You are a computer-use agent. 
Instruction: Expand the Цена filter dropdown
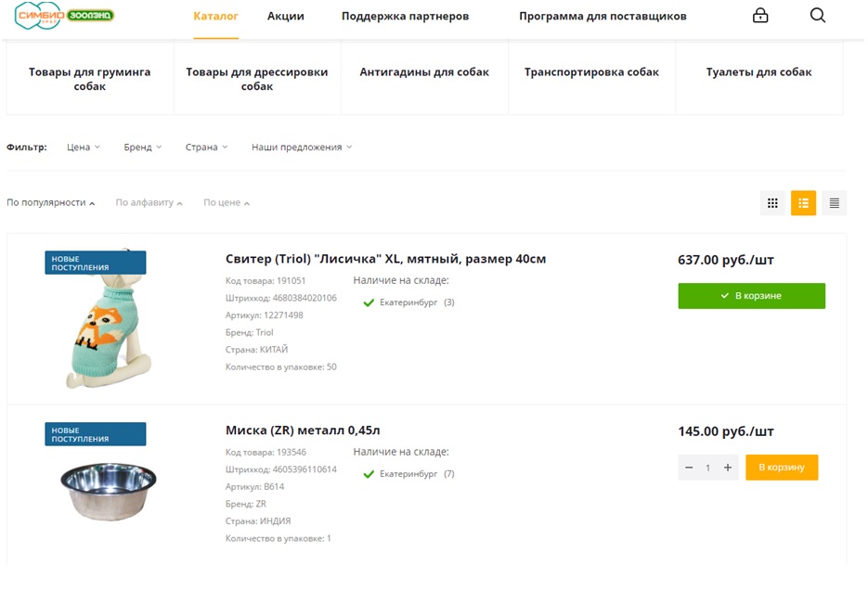(x=84, y=148)
